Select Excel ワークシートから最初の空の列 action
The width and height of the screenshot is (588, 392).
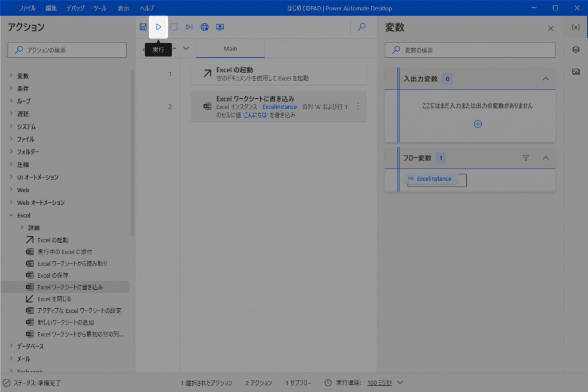tap(80, 334)
